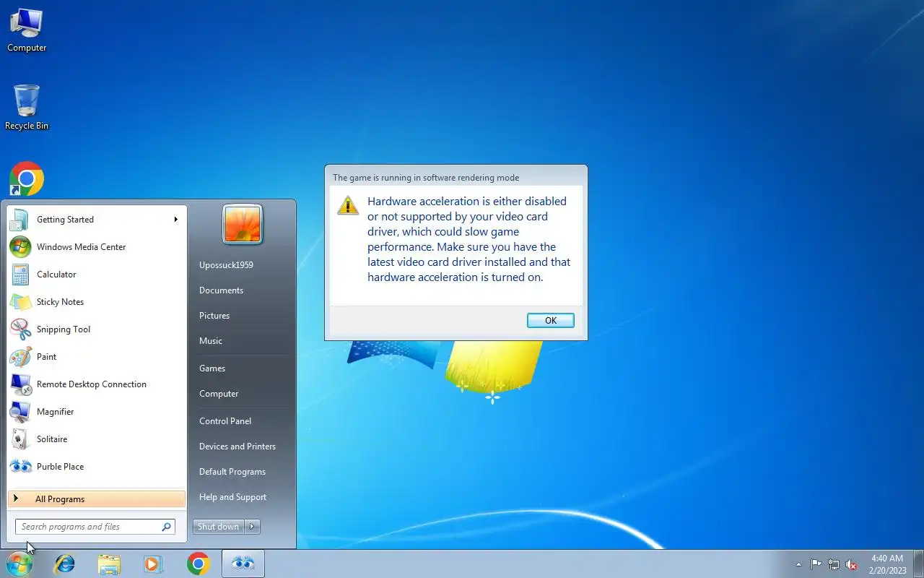Image resolution: width=924 pixels, height=578 pixels.
Task: Click the Solitaire cards icon
Action: click(20, 439)
